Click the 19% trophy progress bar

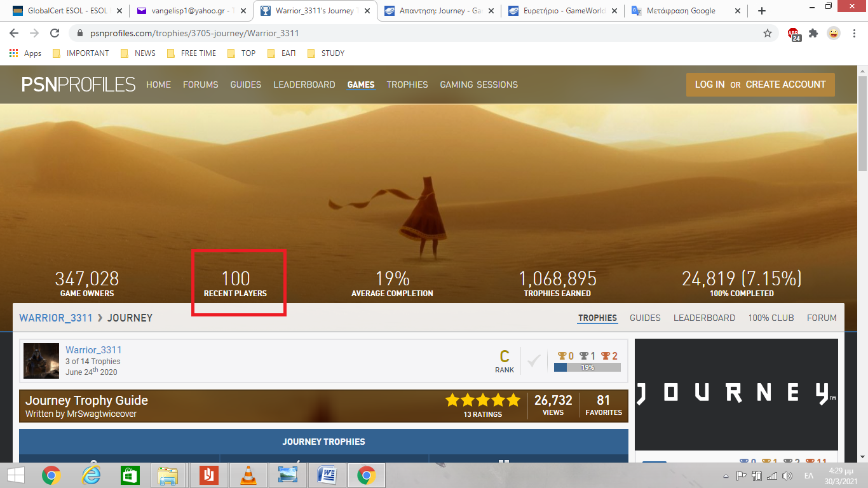coord(587,367)
